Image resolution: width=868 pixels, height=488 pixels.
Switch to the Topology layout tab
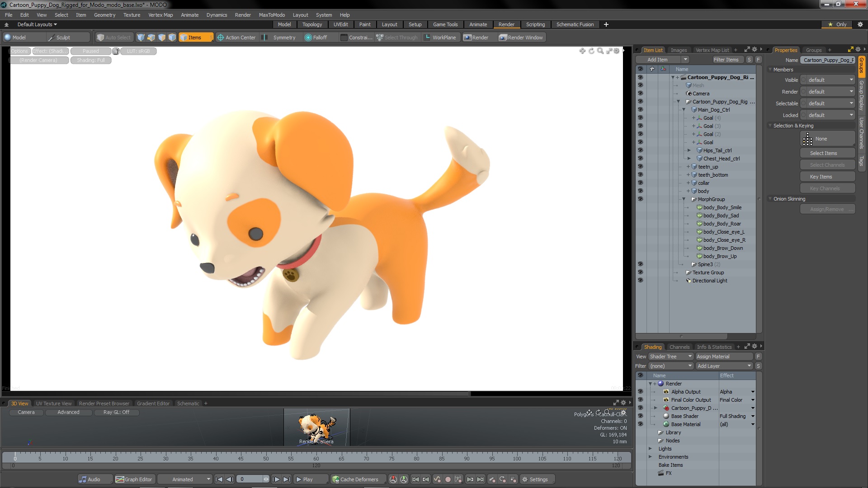[x=312, y=24]
